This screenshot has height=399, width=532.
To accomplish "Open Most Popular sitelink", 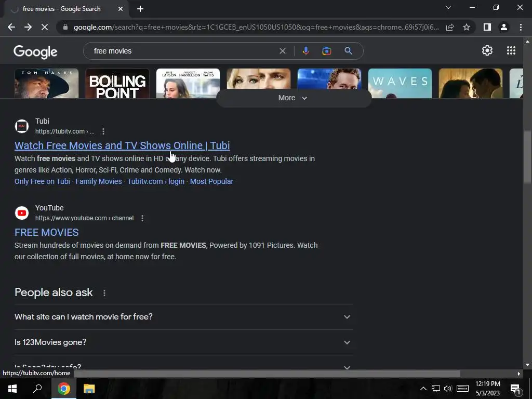I will [211, 181].
